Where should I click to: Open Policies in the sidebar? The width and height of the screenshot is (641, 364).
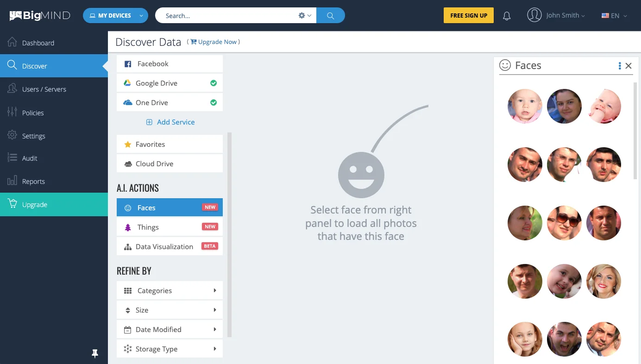pyautogui.click(x=54, y=113)
